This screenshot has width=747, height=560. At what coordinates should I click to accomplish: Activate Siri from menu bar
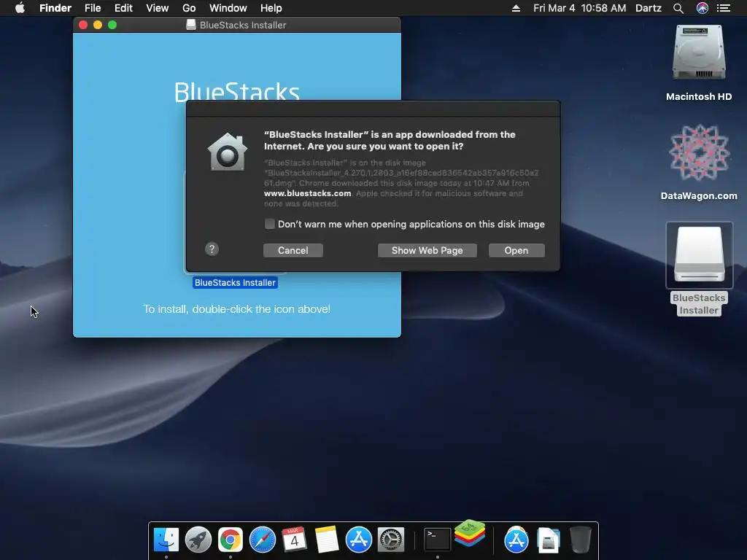point(703,8)
